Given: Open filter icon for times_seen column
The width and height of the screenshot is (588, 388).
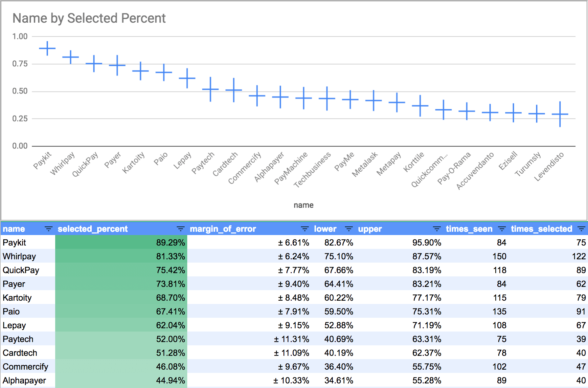Looking at the screenshot, I should 502,229.
